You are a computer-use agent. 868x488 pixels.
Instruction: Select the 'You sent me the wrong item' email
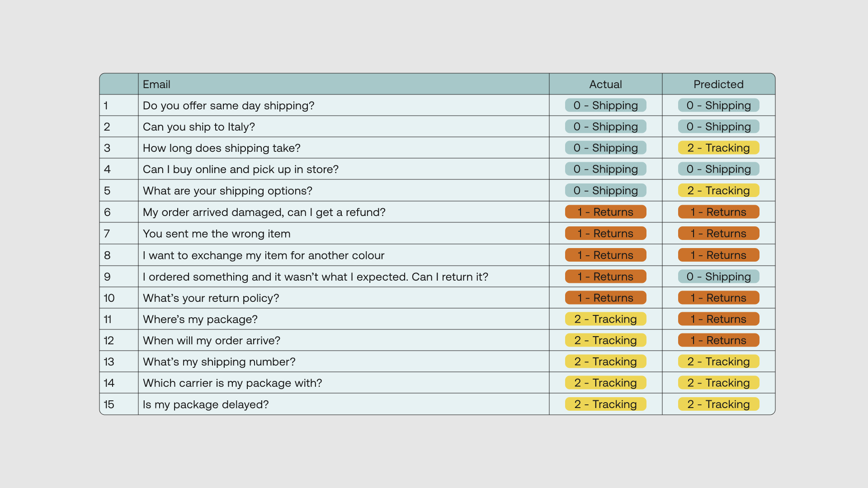tap(217, 234)
